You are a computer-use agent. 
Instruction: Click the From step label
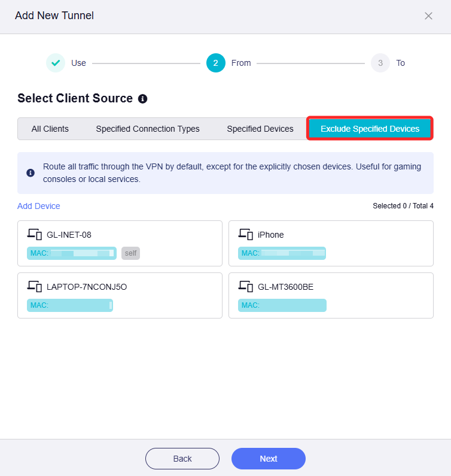(241, 63)
